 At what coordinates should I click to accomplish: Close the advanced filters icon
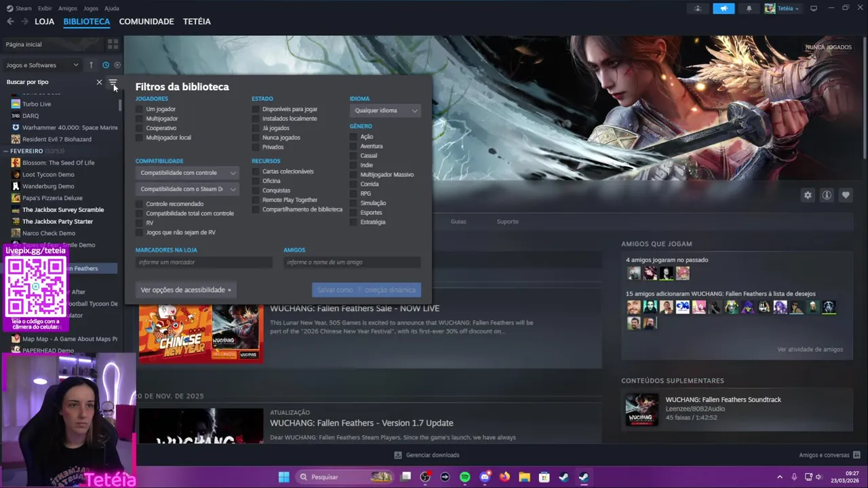[113, 82]
